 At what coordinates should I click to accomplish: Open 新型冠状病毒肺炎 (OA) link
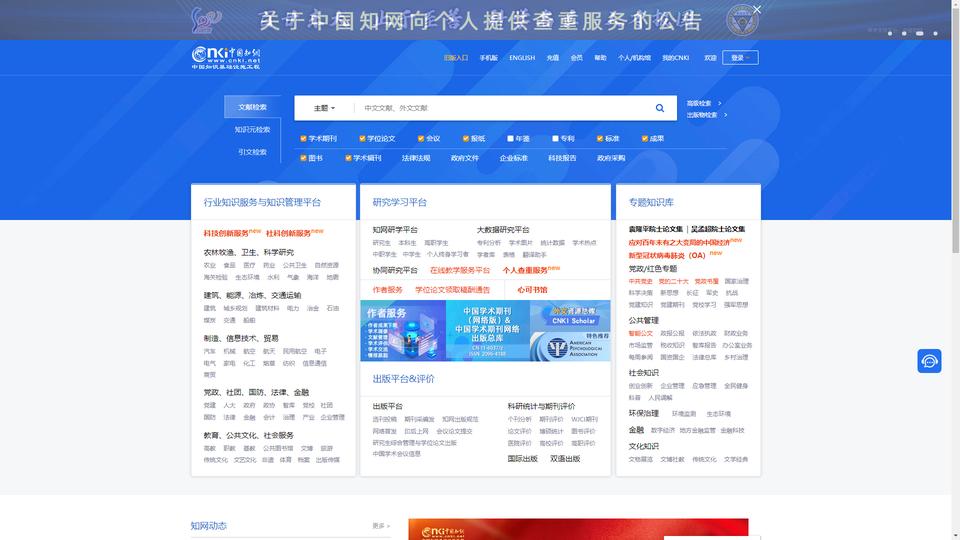[x=667, y=255]
